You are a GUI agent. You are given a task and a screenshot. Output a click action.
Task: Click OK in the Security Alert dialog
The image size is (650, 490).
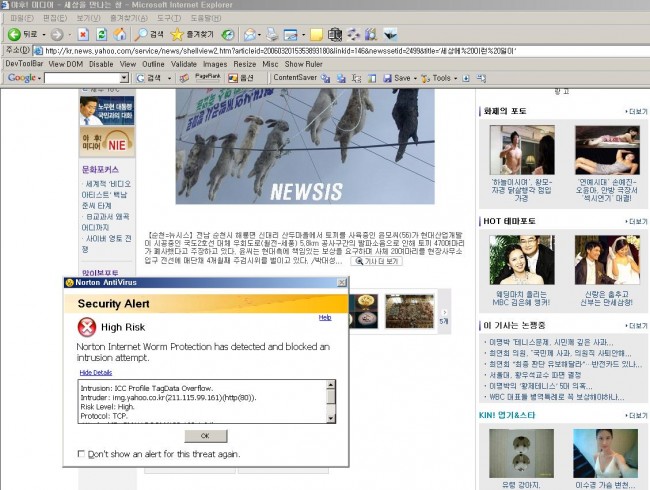(205, 435)
